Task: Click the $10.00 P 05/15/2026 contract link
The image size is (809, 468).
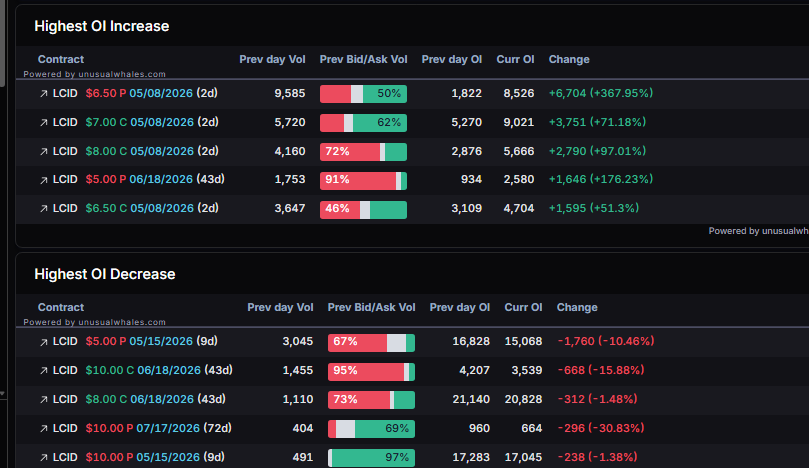Action: click(x=142, y=457)
